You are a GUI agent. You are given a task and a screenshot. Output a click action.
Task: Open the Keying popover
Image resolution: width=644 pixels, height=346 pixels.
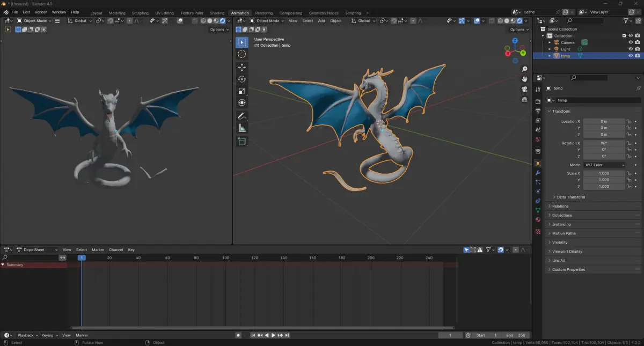click(49, 335)
